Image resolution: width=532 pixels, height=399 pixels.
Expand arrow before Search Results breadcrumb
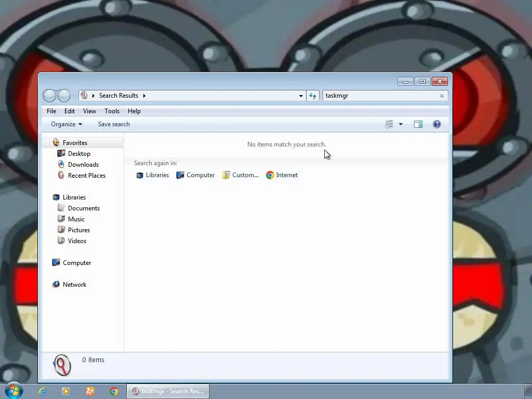tap(94, 96)
